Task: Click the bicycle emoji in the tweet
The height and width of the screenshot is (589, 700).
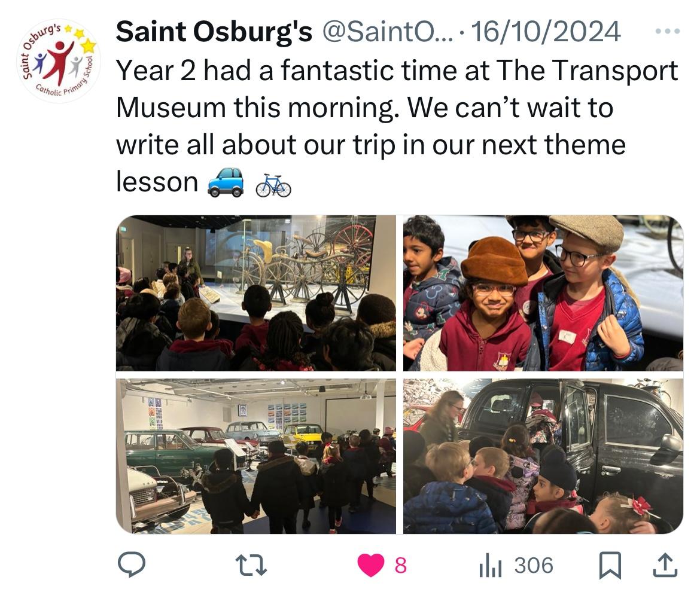Action: 273,185
